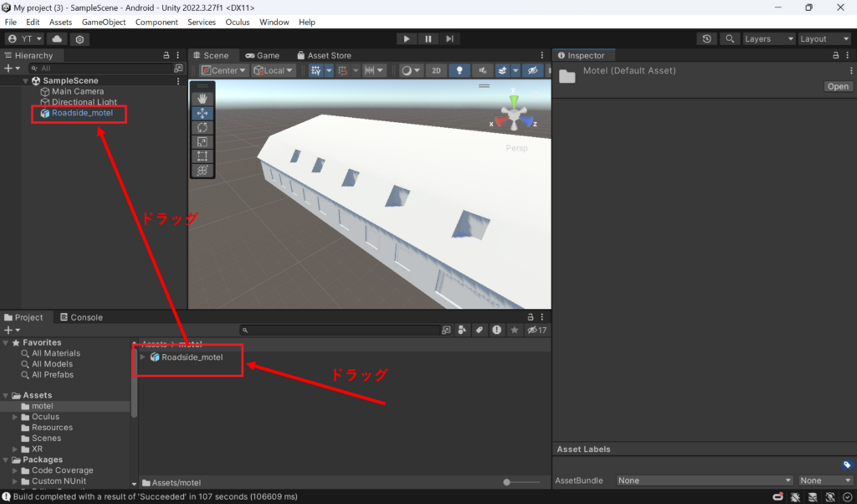Screen dimensions: 857x504
Task: Select the Rect tool in Scene toolbar
Action: coord(202,156)
